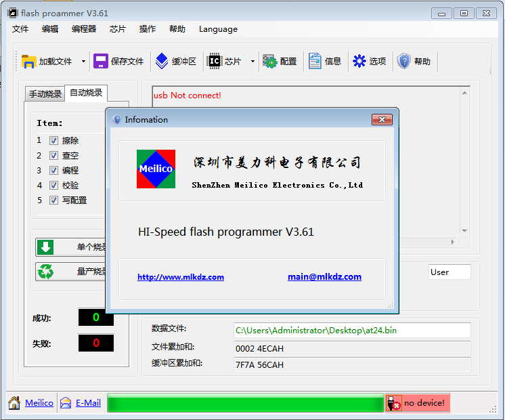Click the IC chip 芯片 icon
The width and height of the screenshot is (505, 420).
coord(215,61)
